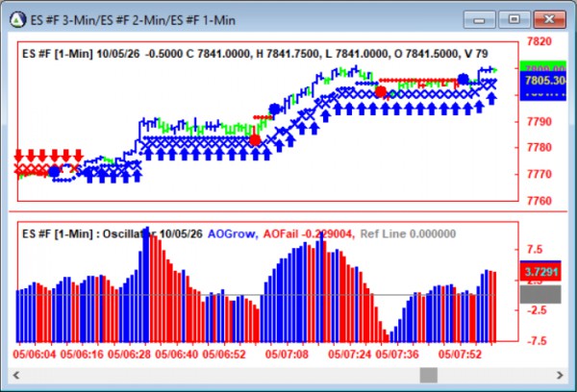Click the 7790 price axis label
Viewport: 577px width, 392px height.
click(539, 122)
